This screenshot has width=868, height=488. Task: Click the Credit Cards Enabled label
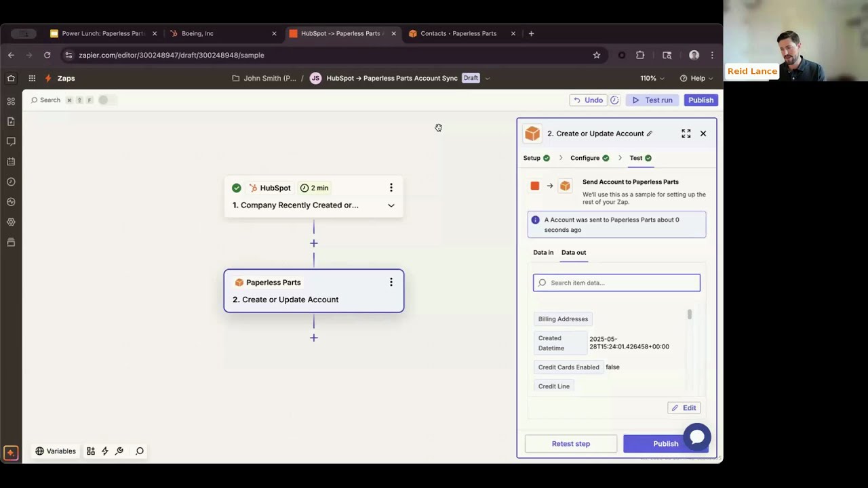(x=568, y=367)
